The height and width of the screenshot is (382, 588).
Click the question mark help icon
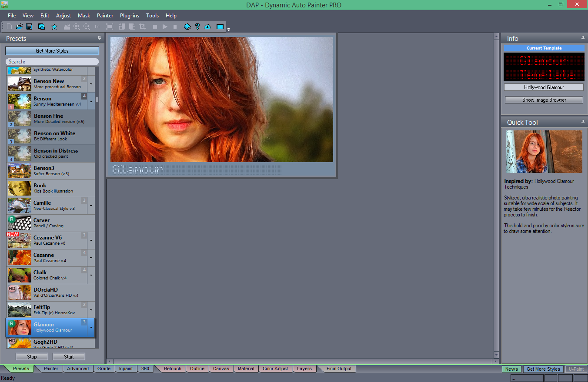pyautogui.click(x=197, y=27)
